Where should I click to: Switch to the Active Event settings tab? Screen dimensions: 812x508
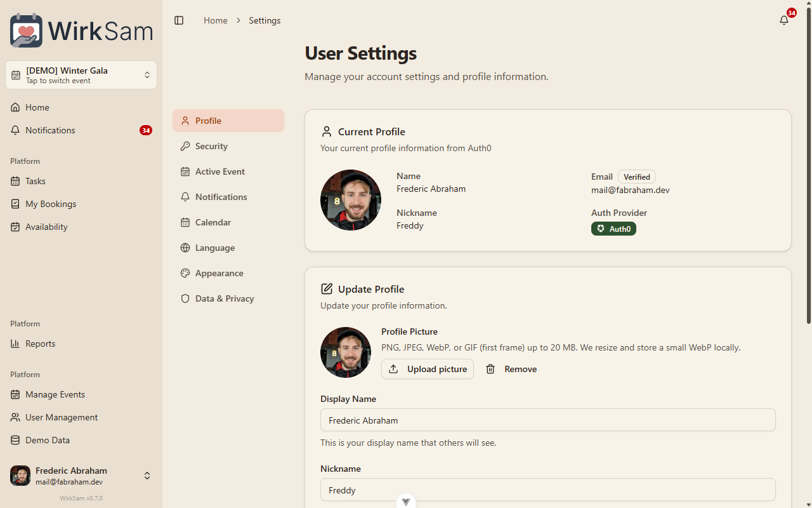[228, 171]
